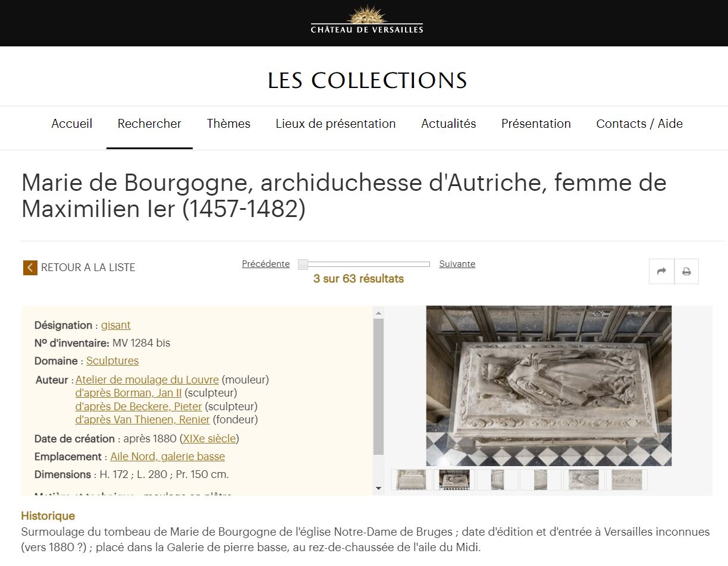The width and height of the screenshot is (728, 566).
Task: Click the main tomb photograph
Action: (x=549, y=386)
